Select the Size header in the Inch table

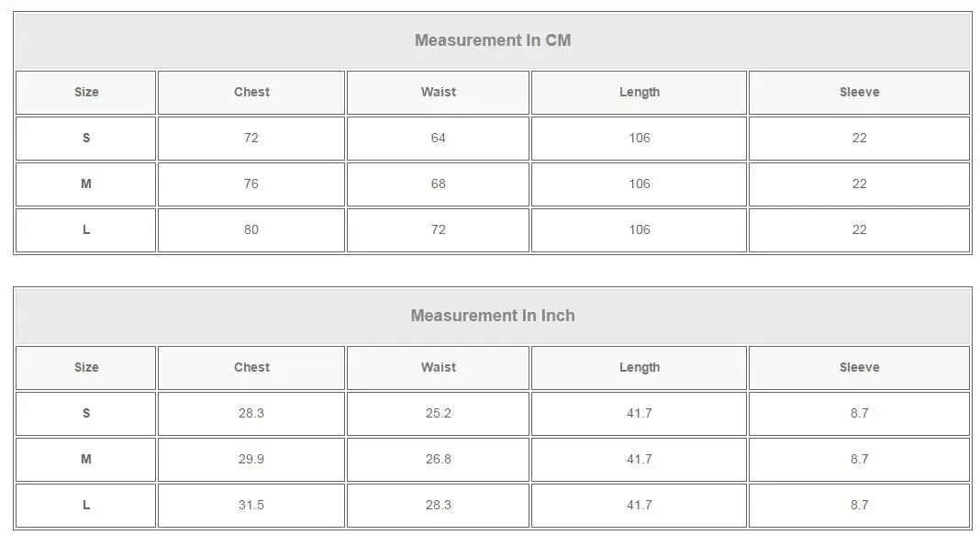click(86, 367)
